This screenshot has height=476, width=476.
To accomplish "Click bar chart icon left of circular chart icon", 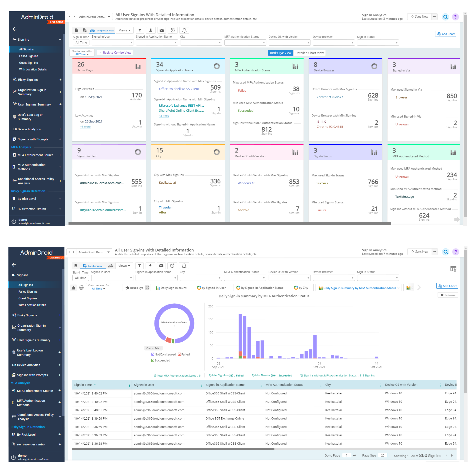I will pyautogui.click(x=73, y=288).
